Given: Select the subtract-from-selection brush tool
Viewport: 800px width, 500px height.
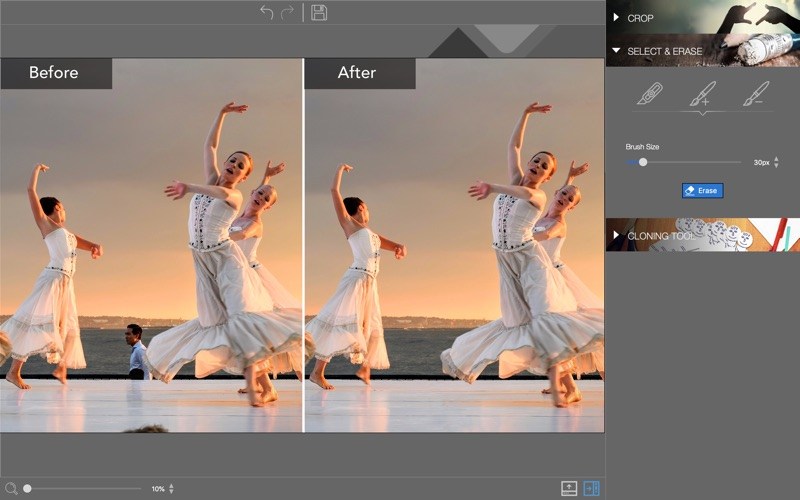Looking at the screenshot, I should (x=755, y=95).
